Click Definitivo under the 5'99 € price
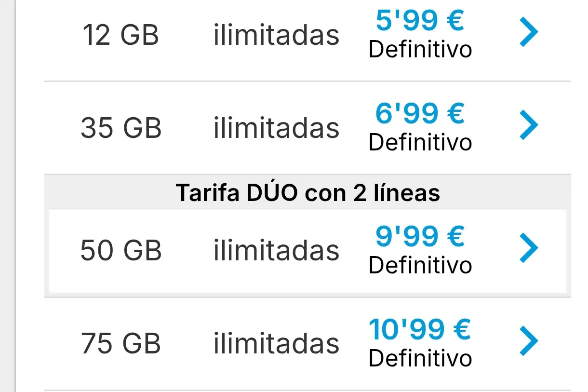The image size is (588, 392). [420, 50]
